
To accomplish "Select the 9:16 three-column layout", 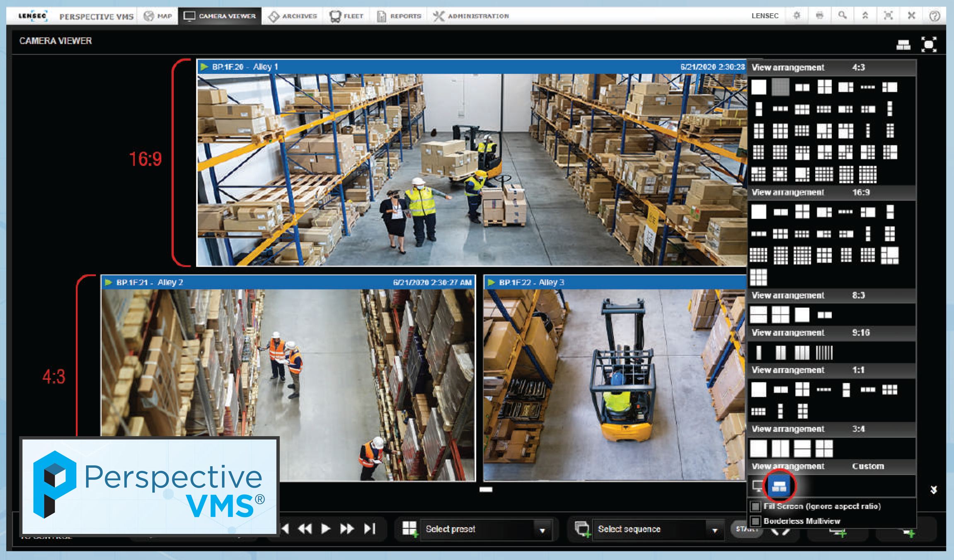I will point(802,352).
